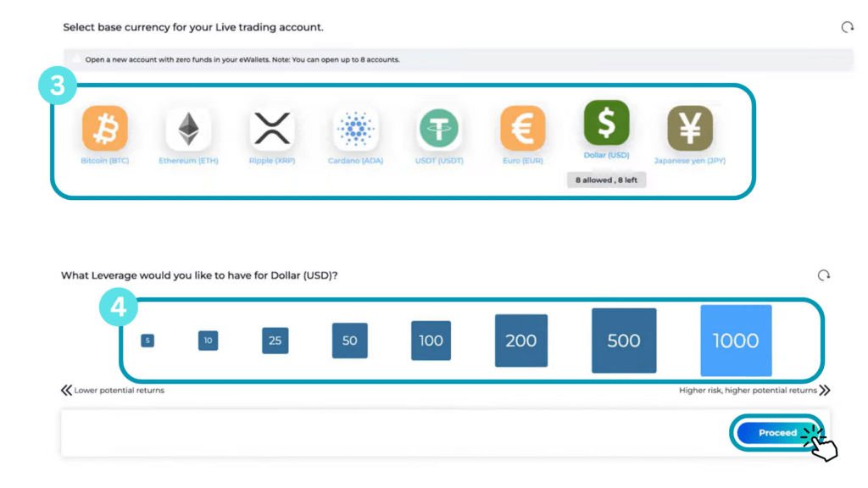Click the Bitcoin (BTC) label
Image resolution: width=868 pixels, height=488 pixels.
[x=104, y=160]
